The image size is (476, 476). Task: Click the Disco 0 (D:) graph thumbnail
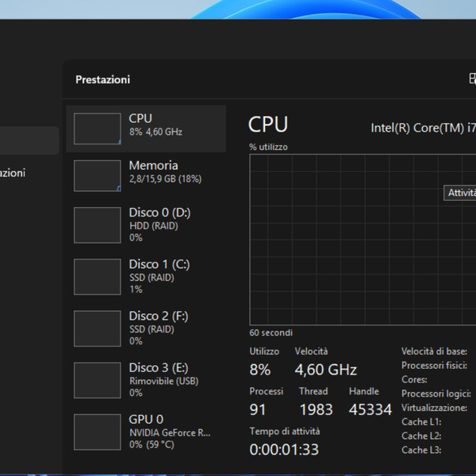tap(97, 225)
